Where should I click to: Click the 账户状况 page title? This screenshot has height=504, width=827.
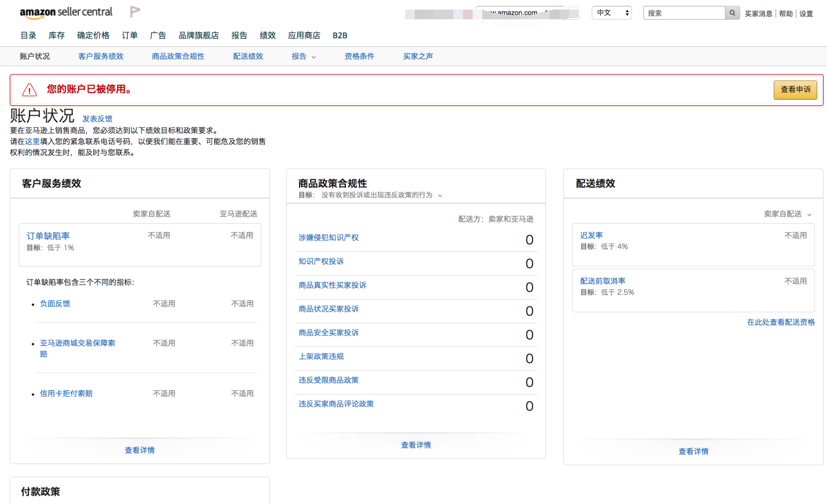[x=42, y=116]
